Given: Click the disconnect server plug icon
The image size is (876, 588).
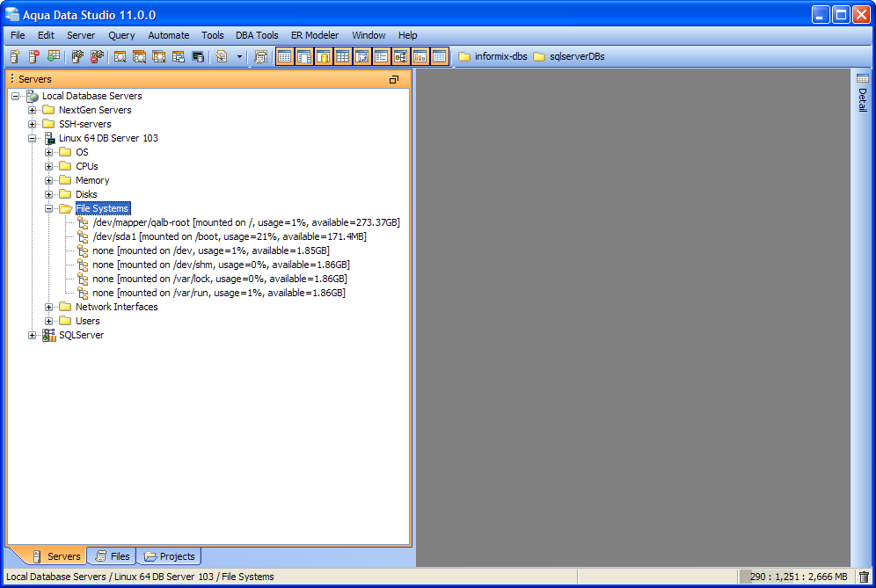Looking at the screenshot, I should pyautogui.click(x=98, y=56).
